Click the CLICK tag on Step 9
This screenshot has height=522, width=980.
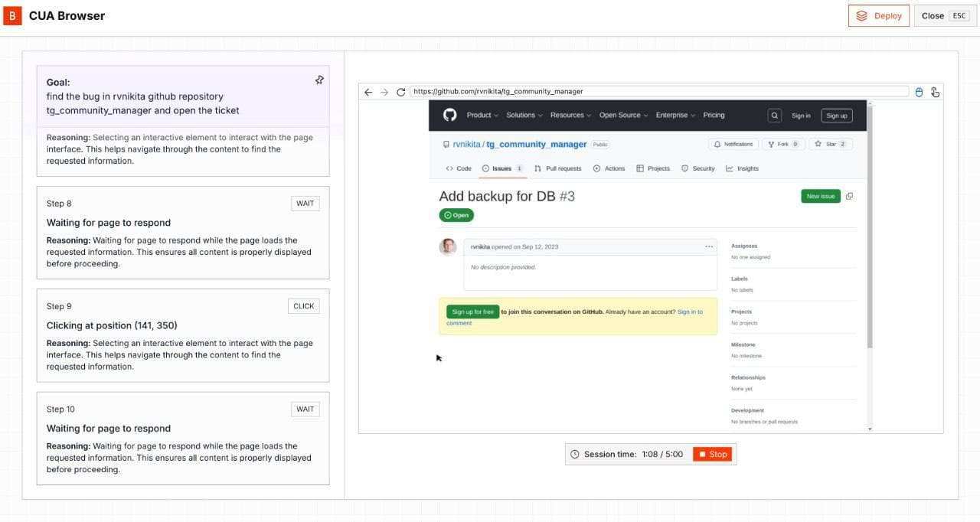[x=304, y=306]
